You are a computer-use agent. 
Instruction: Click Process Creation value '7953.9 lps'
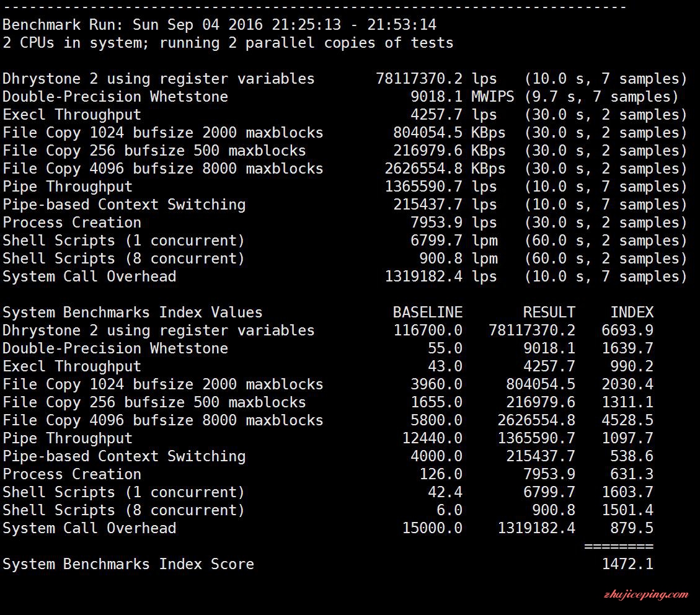454,223
